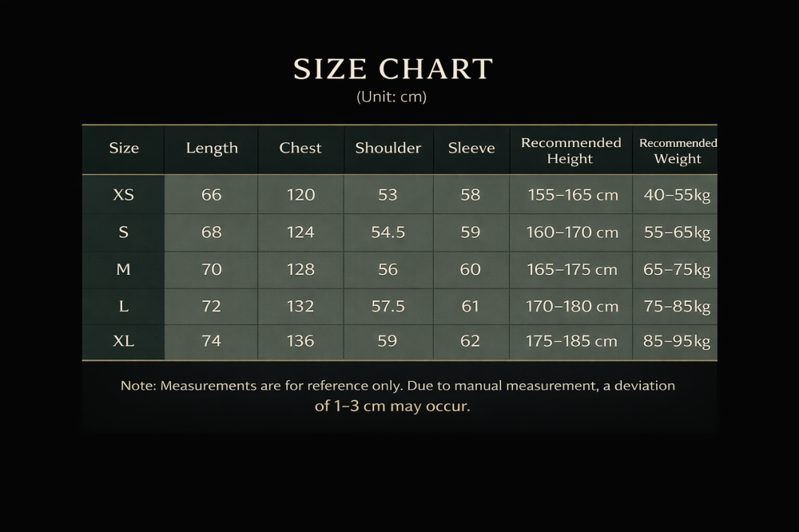Image resolution: width=799 pixels, height=532 pixels.
Task: Click the sleeve value 62
Action: [x=471, y=341]
